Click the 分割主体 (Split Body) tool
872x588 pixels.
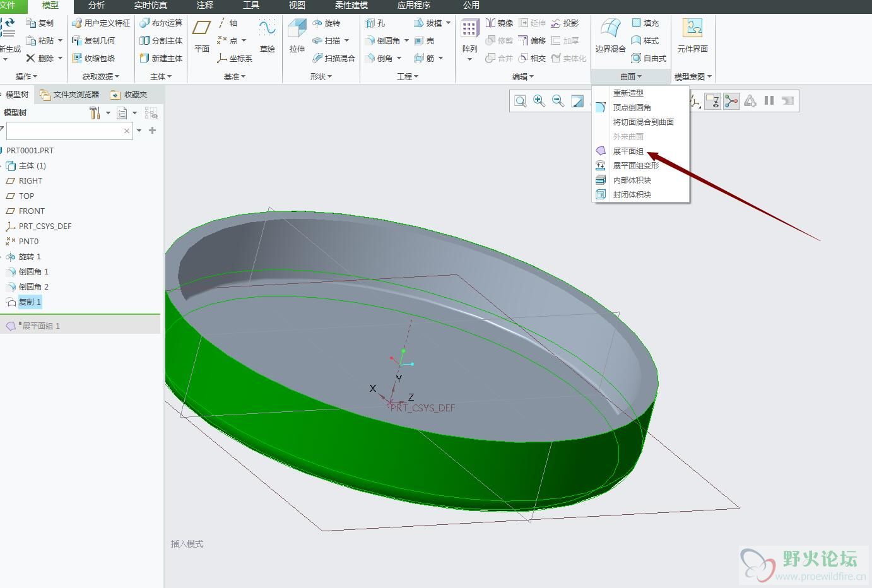161,40
